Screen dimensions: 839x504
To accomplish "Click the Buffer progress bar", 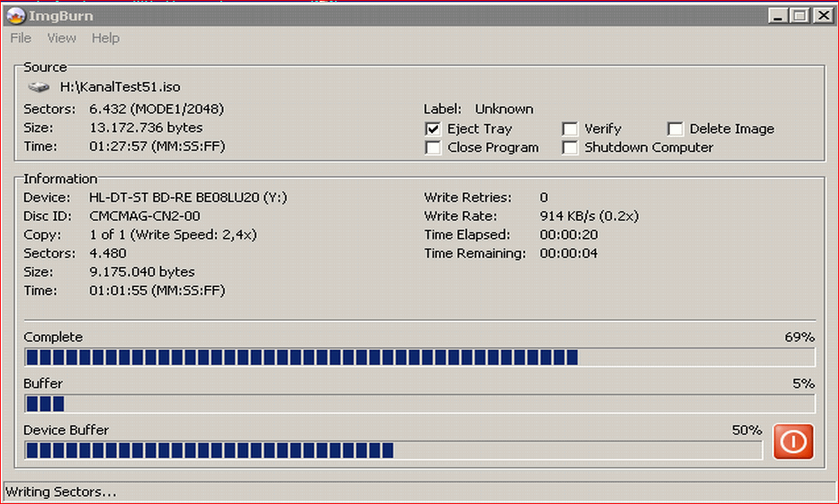I will 419,404.
